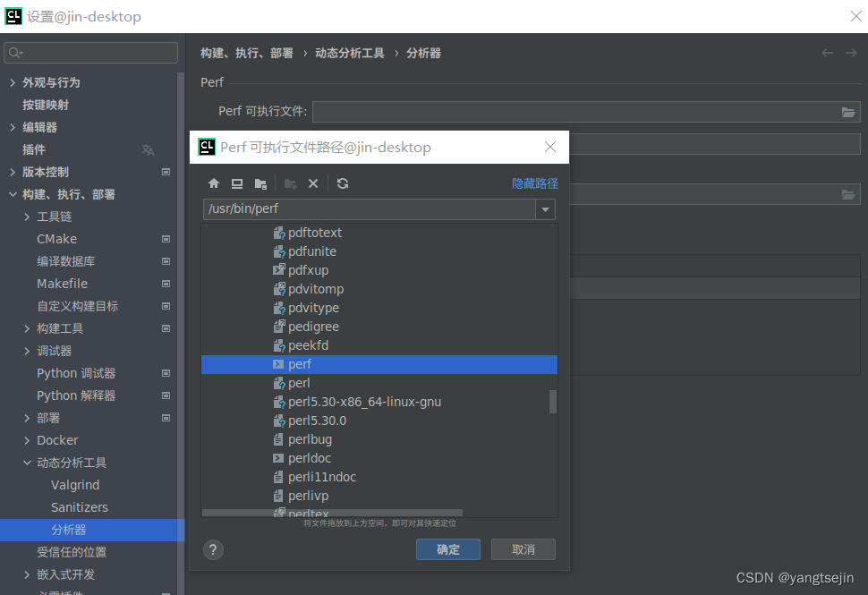This screenshot has height=595, width=868.
Task: Click the perldoc file icon
Action: pos(278,458)
